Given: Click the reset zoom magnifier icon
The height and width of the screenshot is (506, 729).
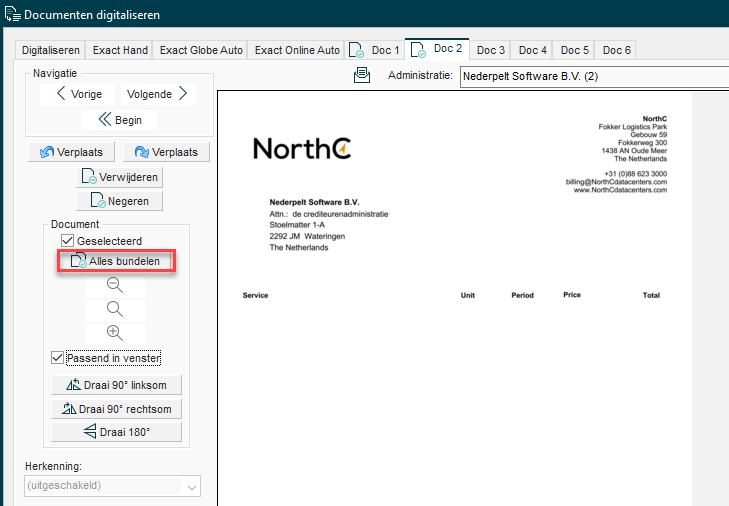Looking at the screenshot, I should pyautogui.click(x=115, y=309).
